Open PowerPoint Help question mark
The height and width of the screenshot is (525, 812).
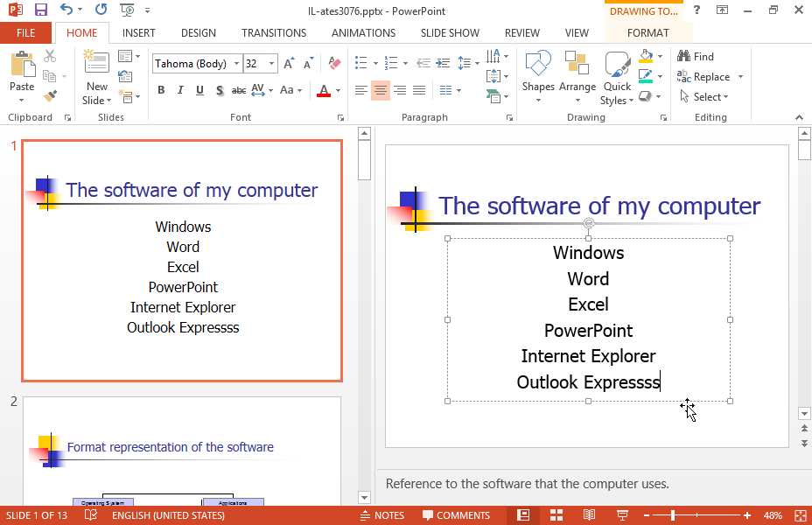[x=697, y=10]
